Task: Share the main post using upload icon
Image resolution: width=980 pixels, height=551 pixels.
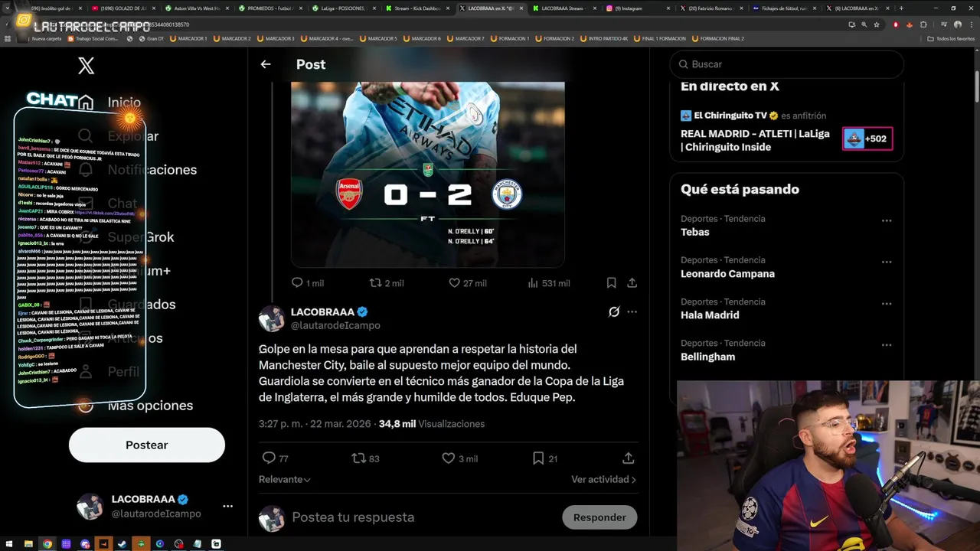Action: pyautogui.click(x=629, y=458)
